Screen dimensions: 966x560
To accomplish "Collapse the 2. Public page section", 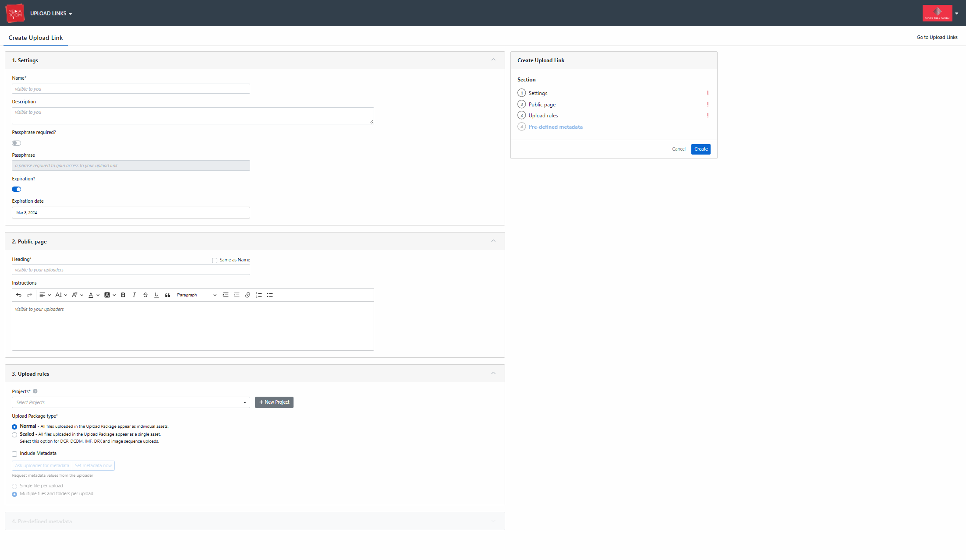I will pos(493,241).
